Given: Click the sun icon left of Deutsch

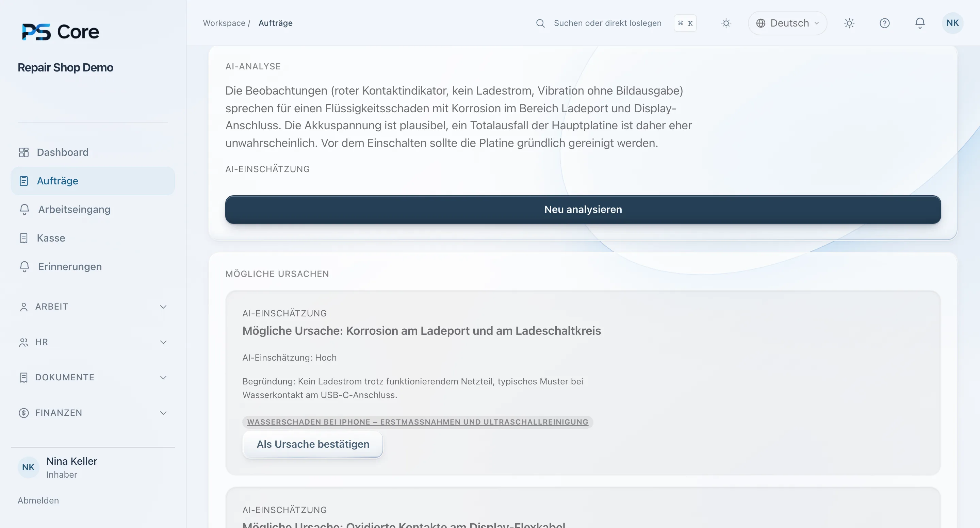Looking at the screenshot, I should pyautogui.click(x=726, y=23).
